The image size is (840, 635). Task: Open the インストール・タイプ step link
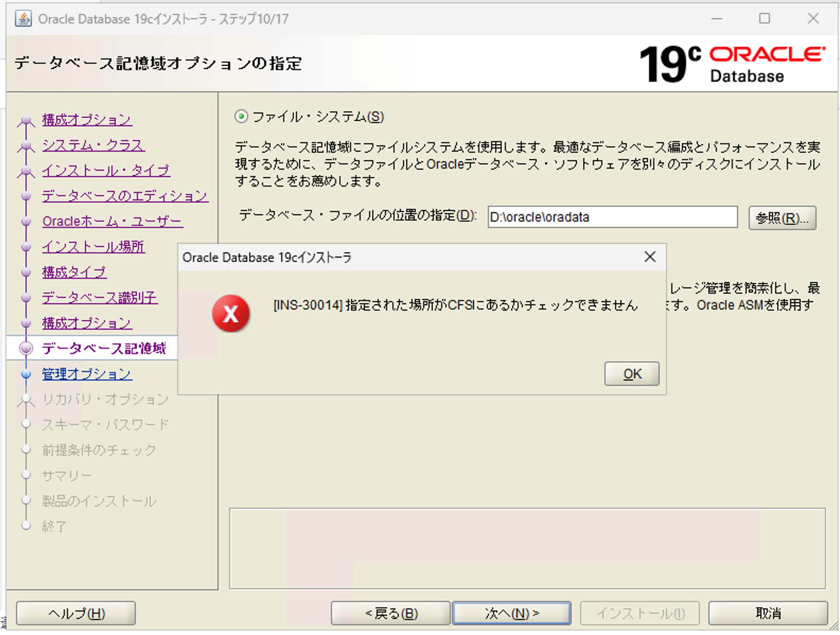106,171
